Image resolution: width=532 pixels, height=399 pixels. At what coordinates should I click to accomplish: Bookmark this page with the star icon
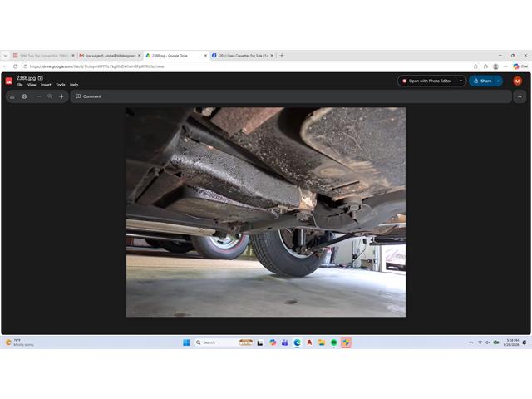coord(475,66)
